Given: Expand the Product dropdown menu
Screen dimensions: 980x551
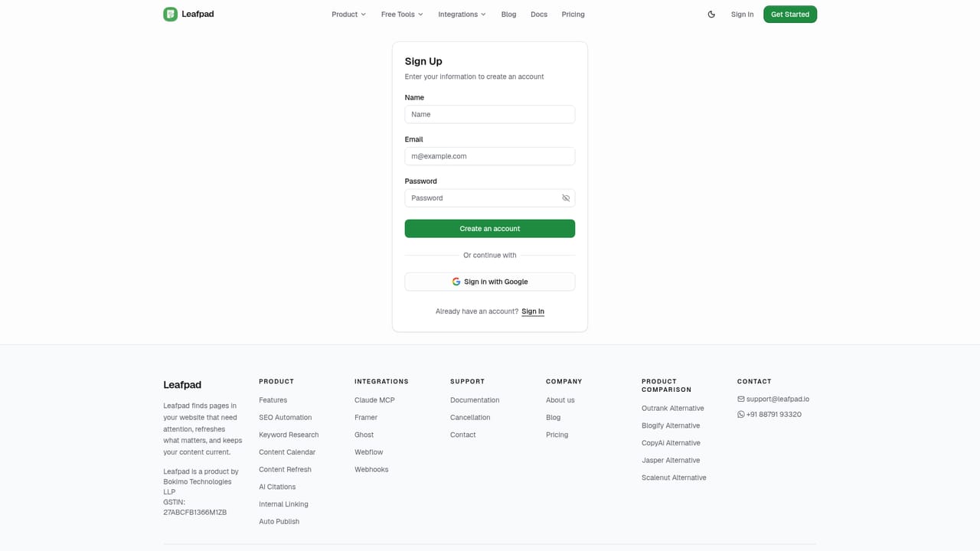Looking at the screenshot, I should [348, 15].
